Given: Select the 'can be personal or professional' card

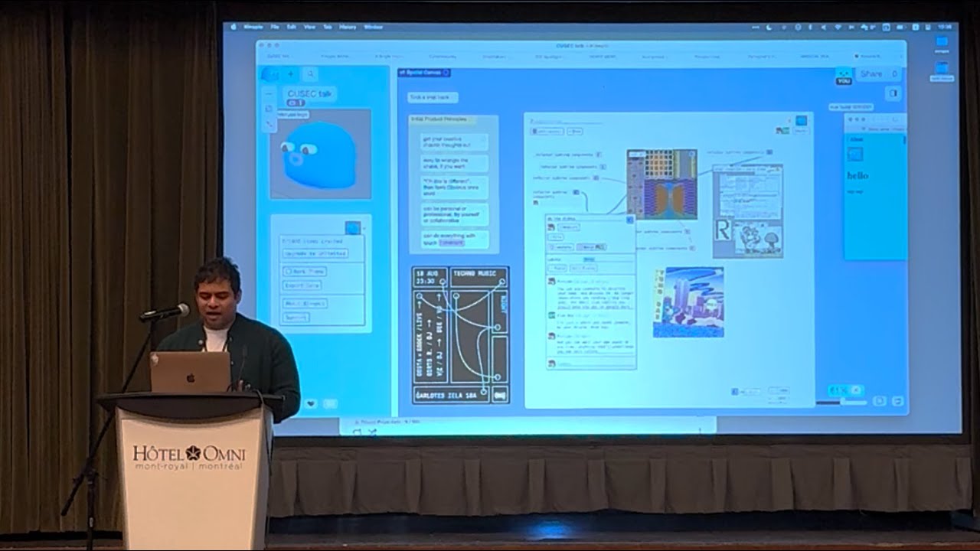Looking at the screenshot, I should [454, 214].
